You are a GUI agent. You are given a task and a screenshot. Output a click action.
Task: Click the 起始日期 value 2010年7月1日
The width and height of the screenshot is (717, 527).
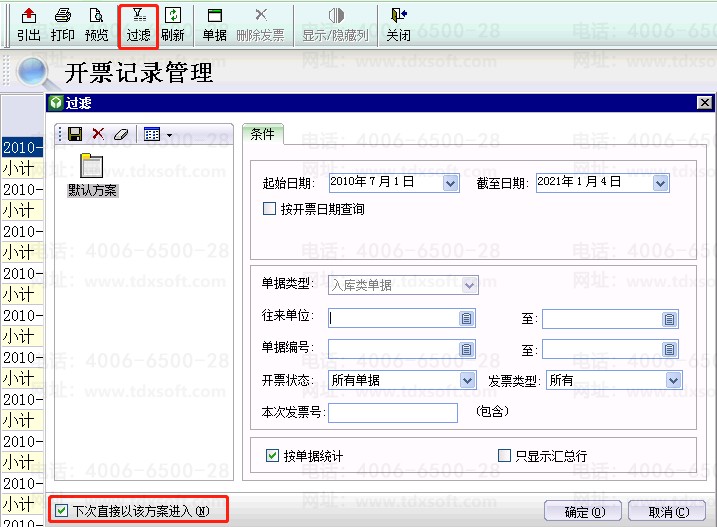pyautogui.click(x=372, y=182)
